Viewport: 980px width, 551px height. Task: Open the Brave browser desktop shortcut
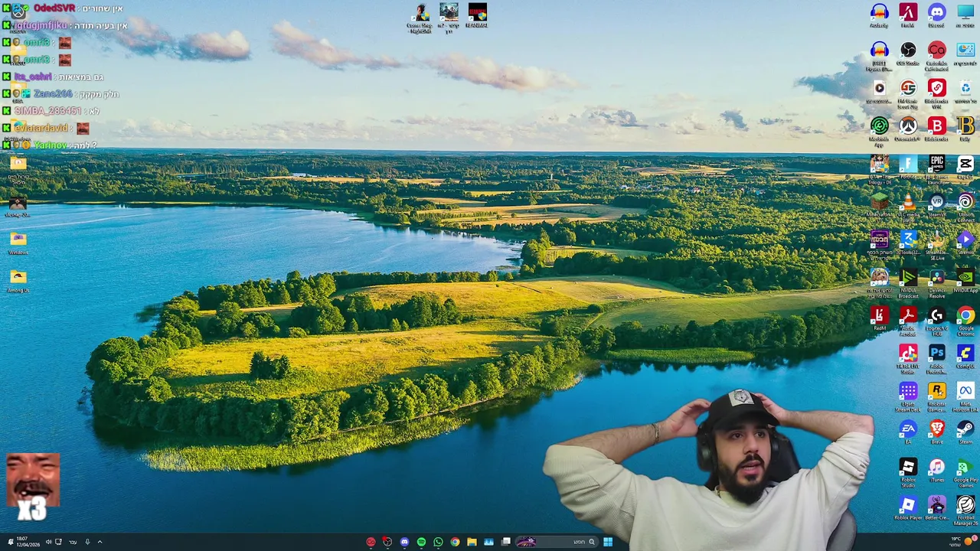pos(936,430)
